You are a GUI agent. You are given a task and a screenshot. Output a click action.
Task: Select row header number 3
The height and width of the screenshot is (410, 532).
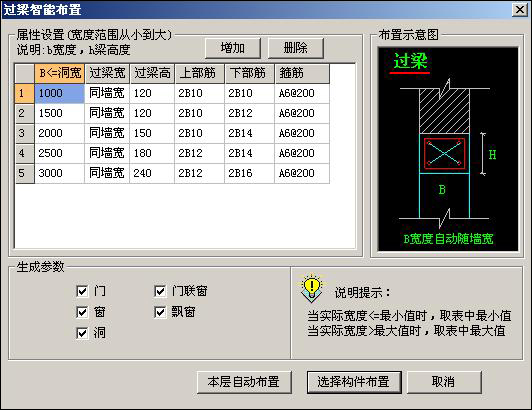coord(25,133)
